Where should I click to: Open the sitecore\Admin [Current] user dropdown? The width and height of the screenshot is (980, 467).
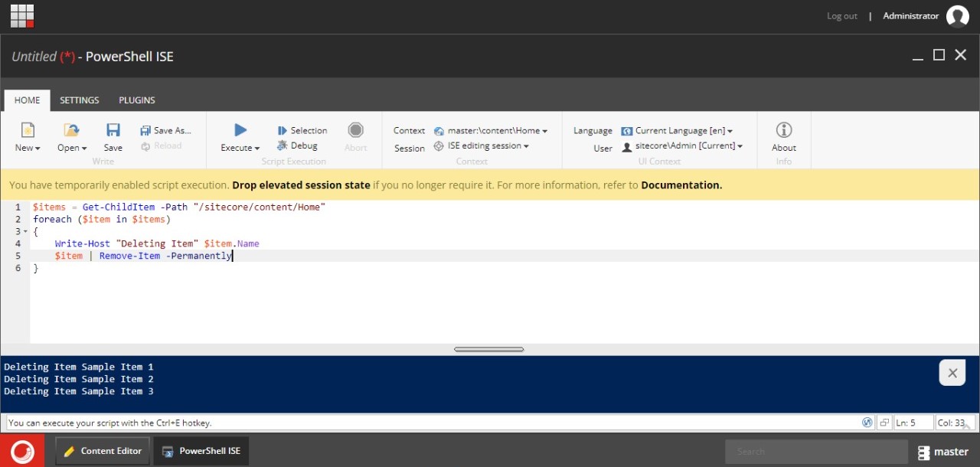pos(682,145)
